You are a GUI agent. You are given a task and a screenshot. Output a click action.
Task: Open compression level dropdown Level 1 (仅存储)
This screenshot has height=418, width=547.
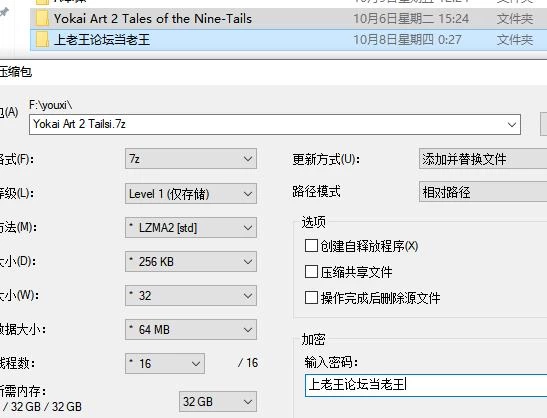coord(191,194)
